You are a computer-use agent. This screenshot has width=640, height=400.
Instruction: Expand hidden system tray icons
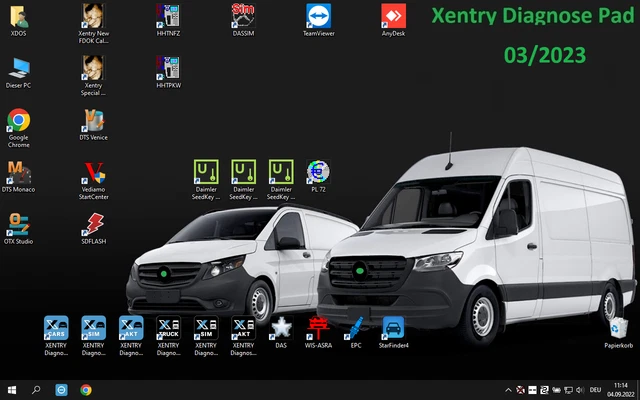[x=508, y=390]
